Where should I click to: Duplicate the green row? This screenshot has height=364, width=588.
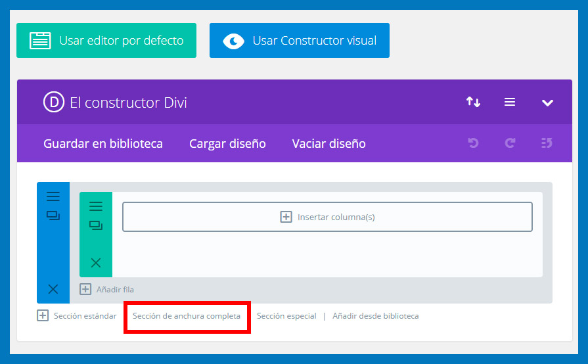click(96, 225)
